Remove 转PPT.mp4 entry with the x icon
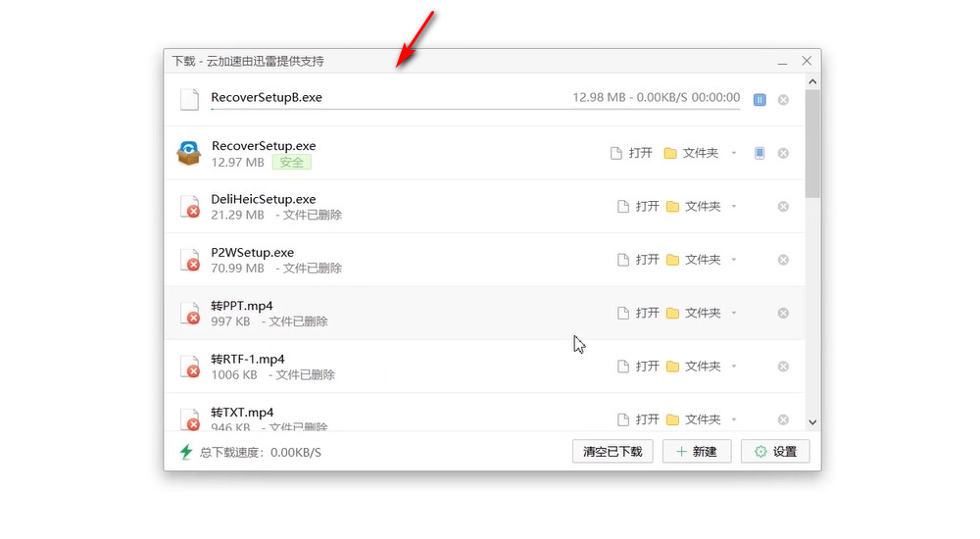Image resolution: width=980 pixels, height=539 pixels. pyautogui.click(x=783, y=313)
